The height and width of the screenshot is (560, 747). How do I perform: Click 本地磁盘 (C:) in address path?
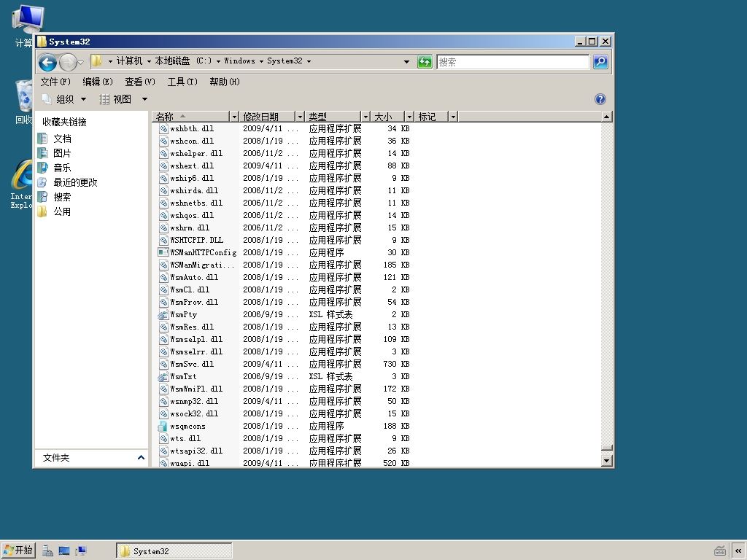pos(183,61)
